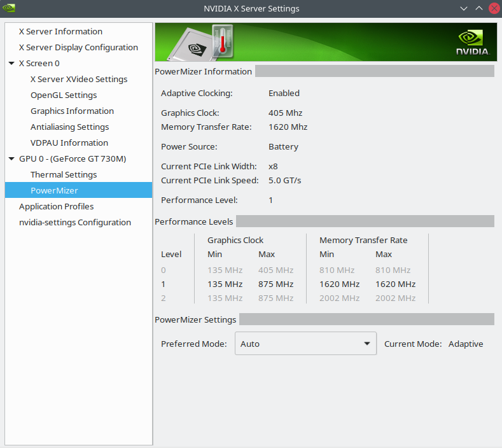Click the NVIDIA logo in the banner

pos(473,42)
